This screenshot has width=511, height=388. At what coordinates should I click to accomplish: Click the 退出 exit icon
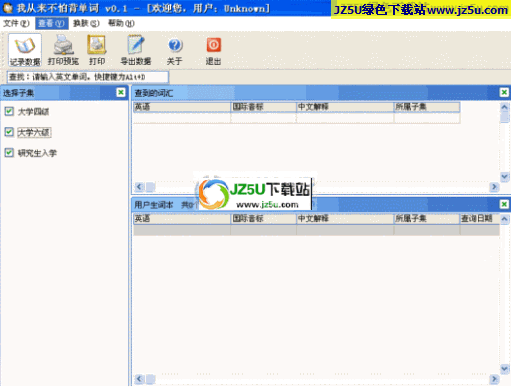point(213,50)
